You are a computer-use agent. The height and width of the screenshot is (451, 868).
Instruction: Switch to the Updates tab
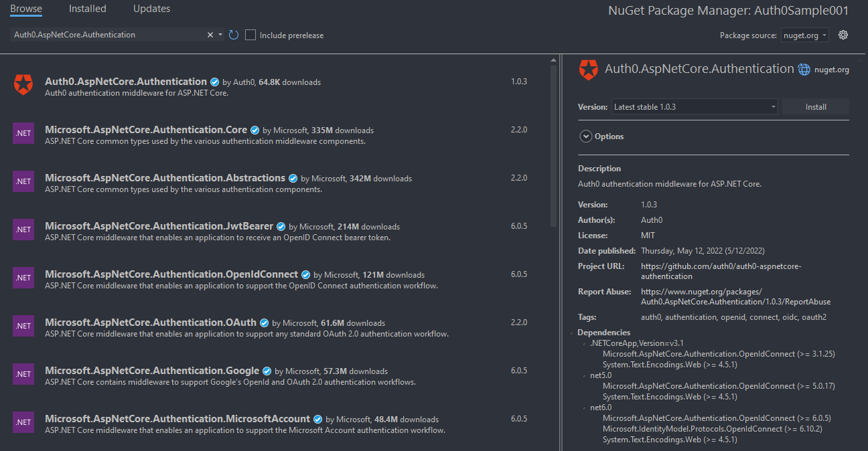click(151, 9)
